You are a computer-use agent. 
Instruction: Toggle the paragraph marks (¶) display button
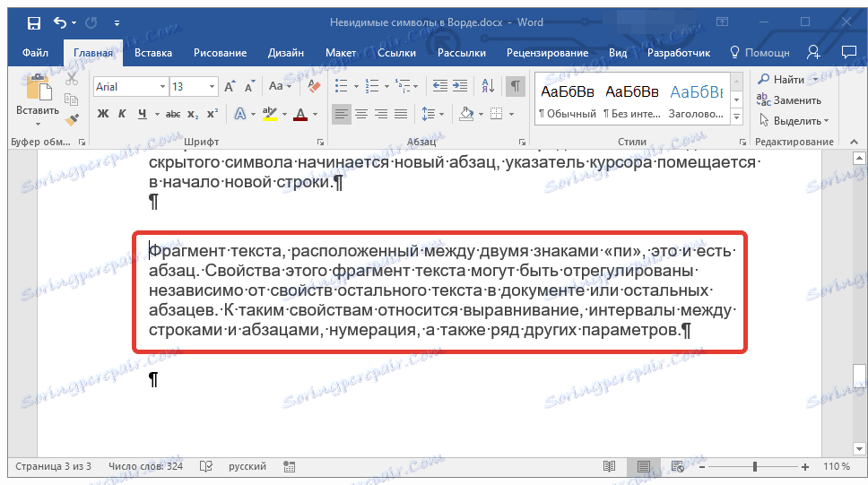[516, 86]
